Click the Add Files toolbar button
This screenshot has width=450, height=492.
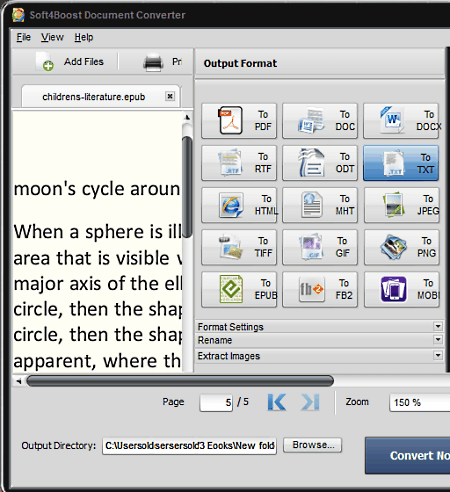tap(70, 62)
